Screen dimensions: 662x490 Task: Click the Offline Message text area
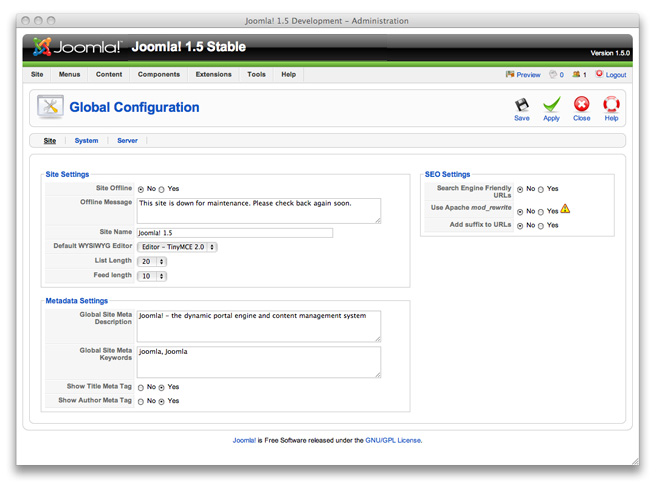pyautogui.click(x=258, y=210)
